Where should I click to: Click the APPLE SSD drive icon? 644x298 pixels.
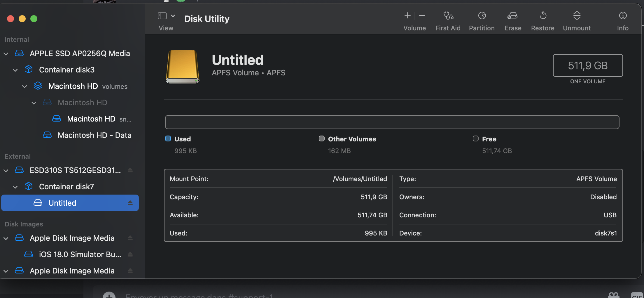[x=19, y=53]
